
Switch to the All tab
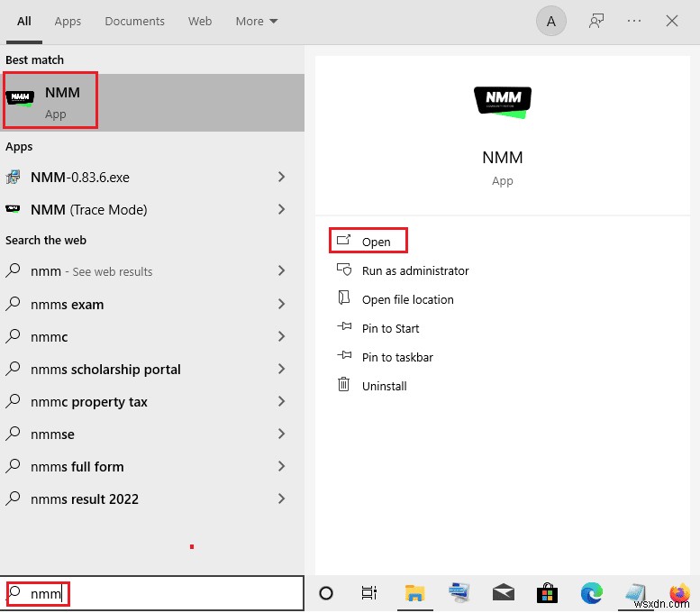pos(24,21)
